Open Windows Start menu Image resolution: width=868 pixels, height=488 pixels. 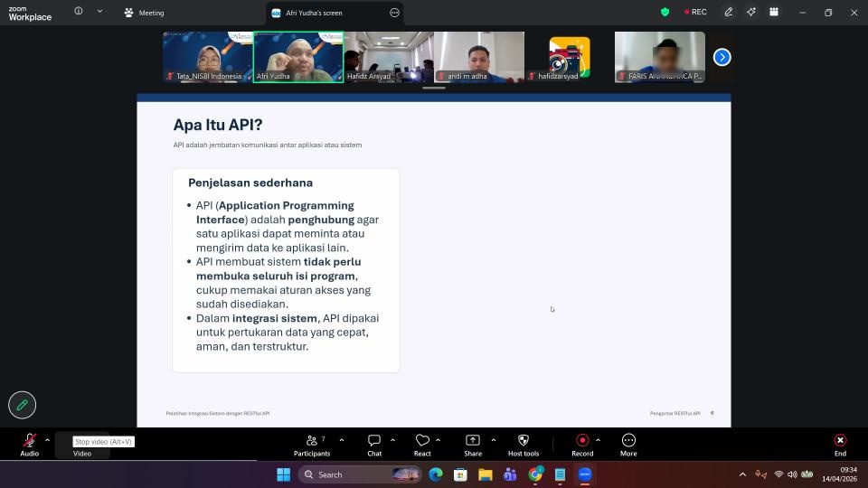click(283, 474)
